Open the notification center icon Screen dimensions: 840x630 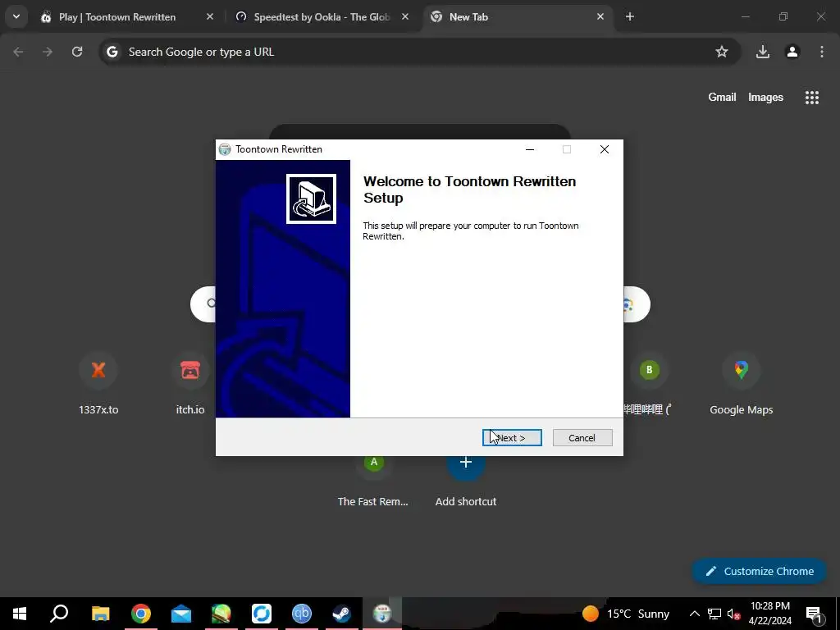coord(814,614)
